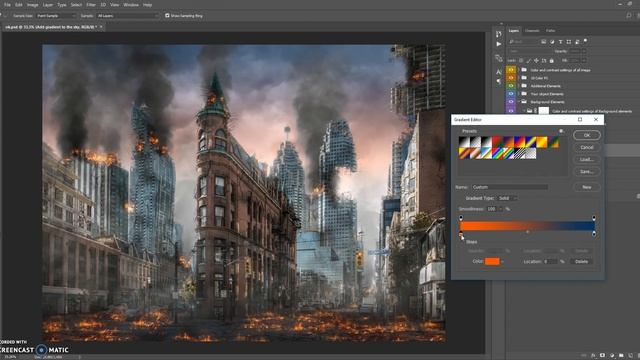Open the Character panel icon in the side dock
Viewport: 640px width, 360px height.
tap(498, 72)
